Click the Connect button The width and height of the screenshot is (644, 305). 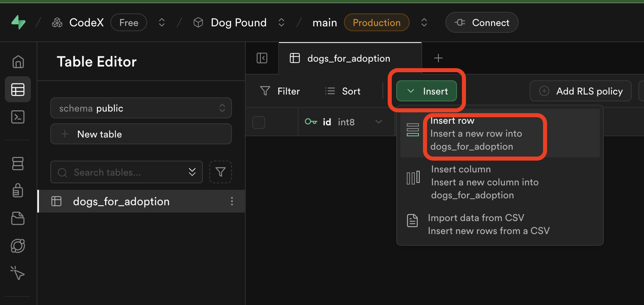coord(481,22)
